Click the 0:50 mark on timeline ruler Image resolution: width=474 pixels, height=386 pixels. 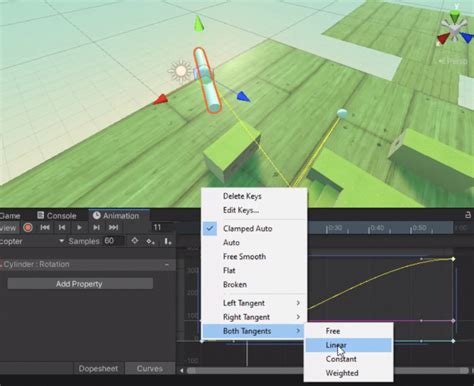coord(419,228)
